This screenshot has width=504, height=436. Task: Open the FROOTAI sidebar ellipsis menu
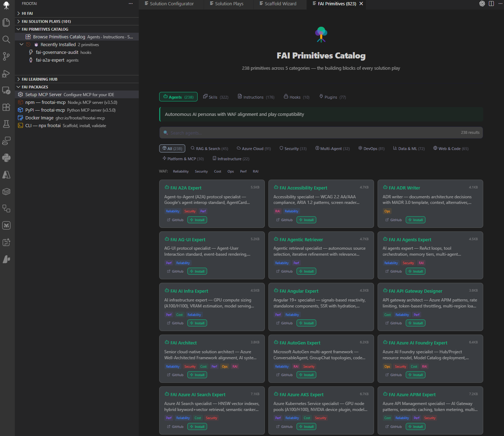point(131,4)
